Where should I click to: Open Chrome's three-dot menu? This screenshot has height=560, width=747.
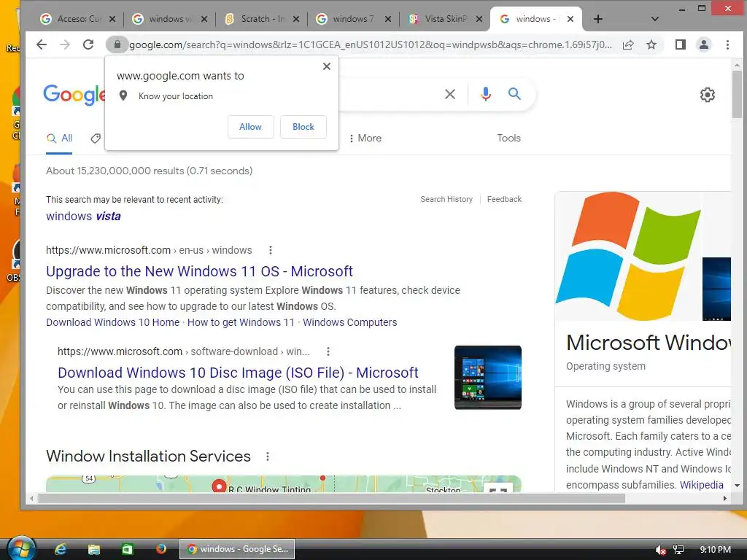pyautogui.click(x=727, y=44)
